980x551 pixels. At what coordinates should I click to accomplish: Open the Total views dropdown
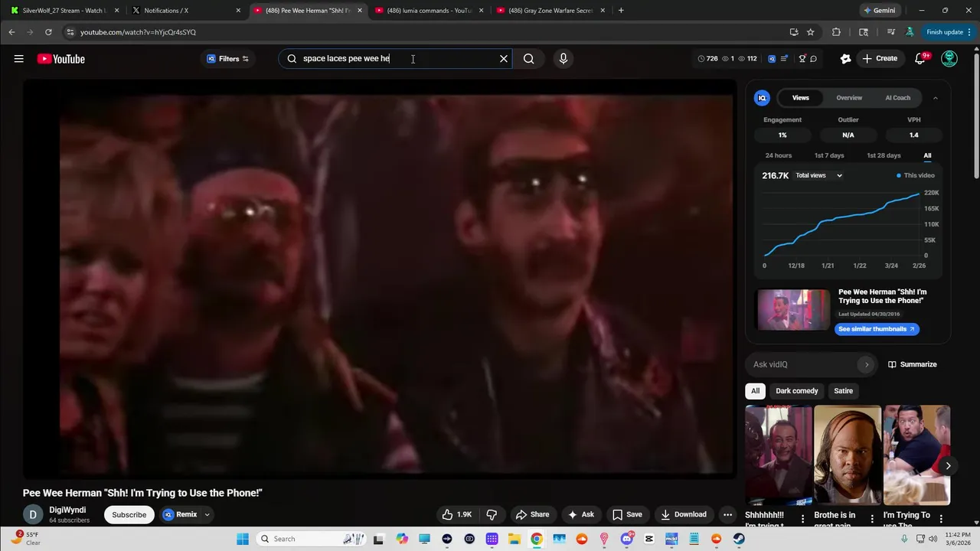pyautogui.click(x=818, y=175)
